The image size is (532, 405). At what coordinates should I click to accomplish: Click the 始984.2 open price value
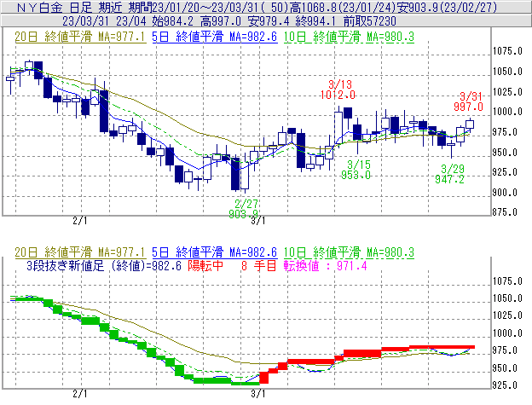(173, 21)
